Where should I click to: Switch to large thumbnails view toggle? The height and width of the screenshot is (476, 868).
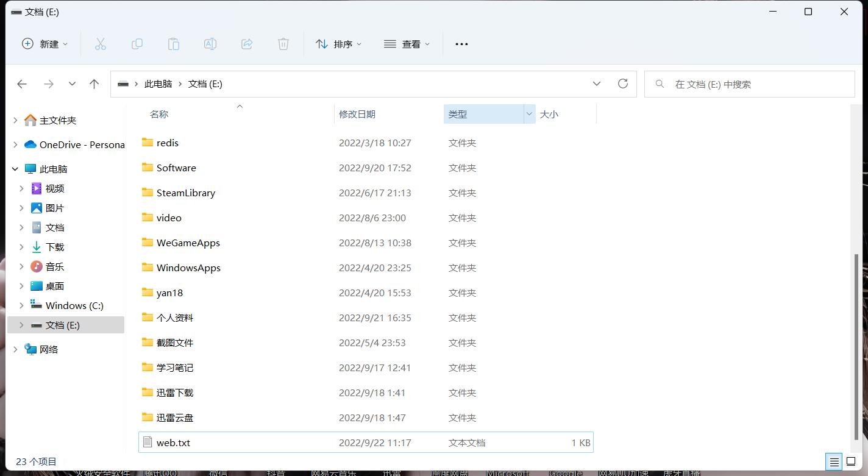coord(851,461)
